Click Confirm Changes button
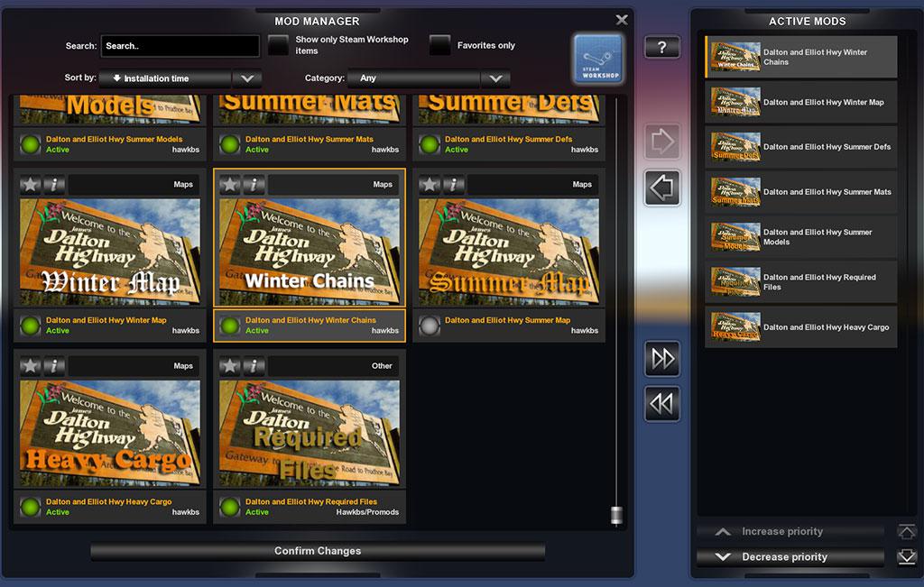 [318, 551]
